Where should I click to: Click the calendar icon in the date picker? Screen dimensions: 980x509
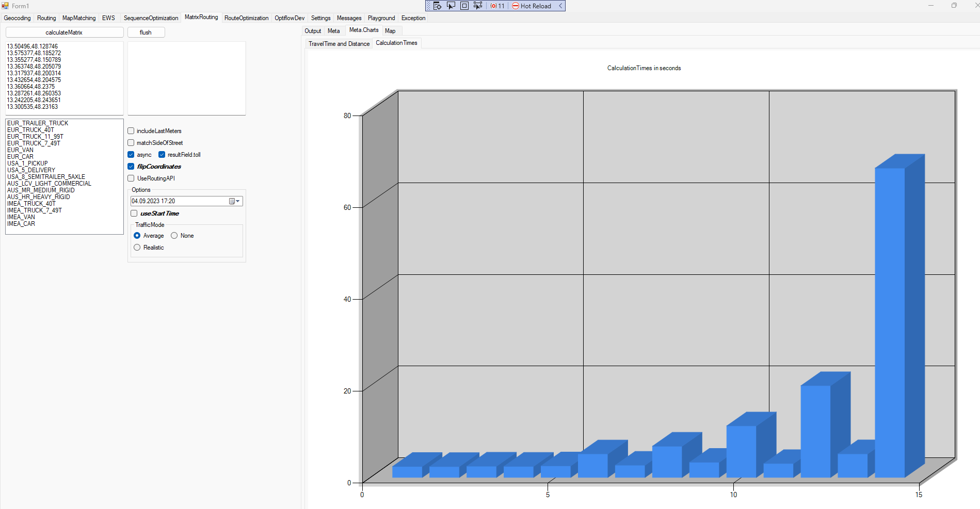[232, 201]
